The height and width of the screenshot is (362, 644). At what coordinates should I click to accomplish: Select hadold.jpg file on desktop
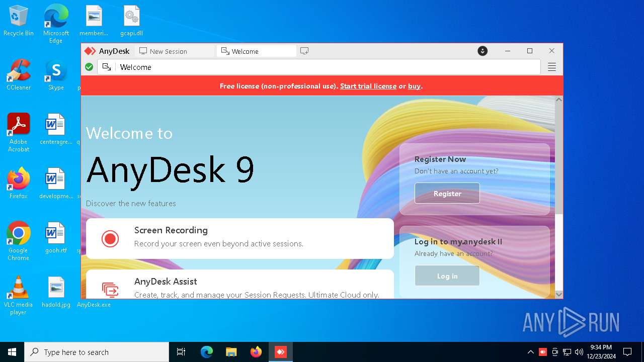click(x=56, y=292)
